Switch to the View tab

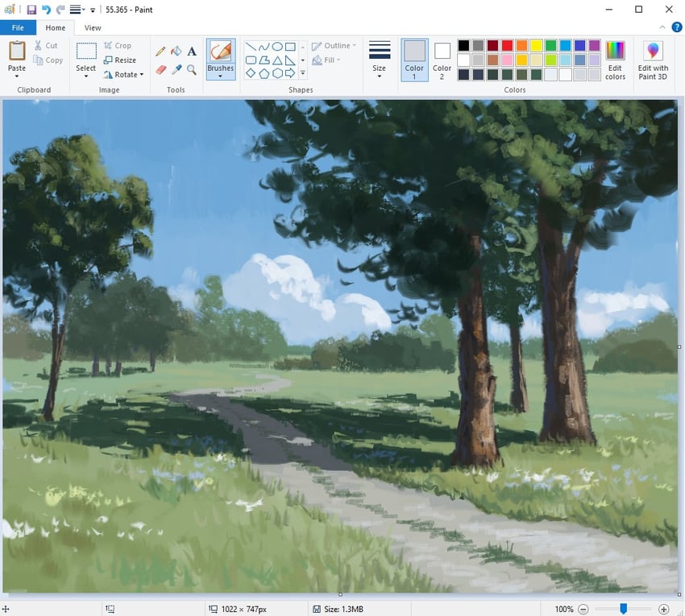93,28
